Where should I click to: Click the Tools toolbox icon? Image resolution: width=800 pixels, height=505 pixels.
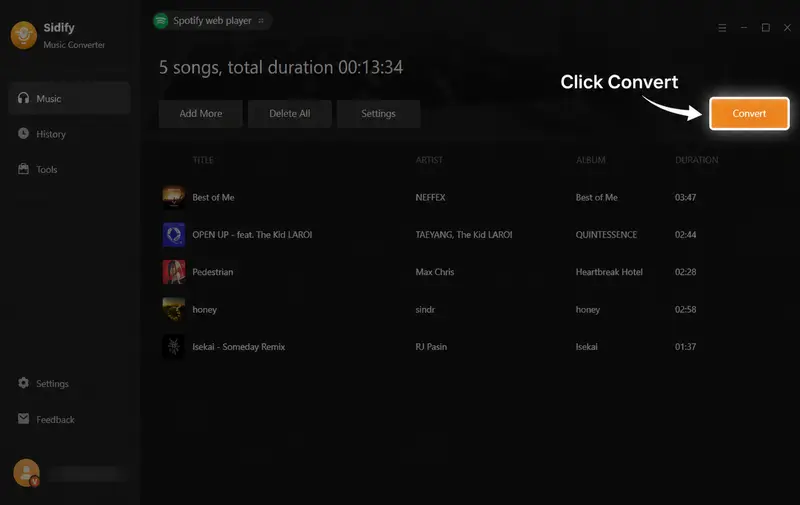coord(23,169)
